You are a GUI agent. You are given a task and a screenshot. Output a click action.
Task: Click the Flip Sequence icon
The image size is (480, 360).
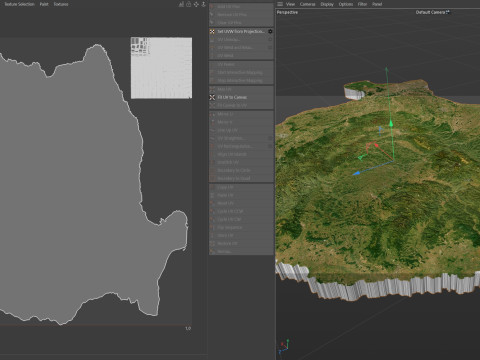click(x=212, y=227)
